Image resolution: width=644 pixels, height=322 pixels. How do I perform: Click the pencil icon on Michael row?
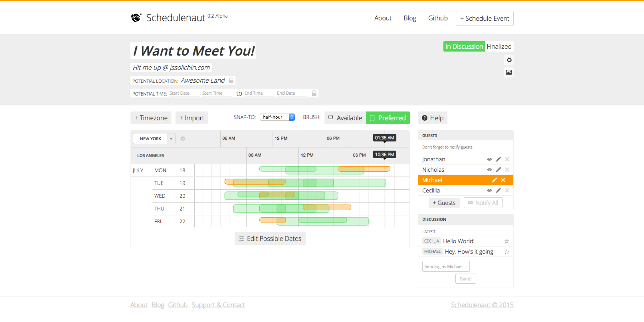coord(494,180)
